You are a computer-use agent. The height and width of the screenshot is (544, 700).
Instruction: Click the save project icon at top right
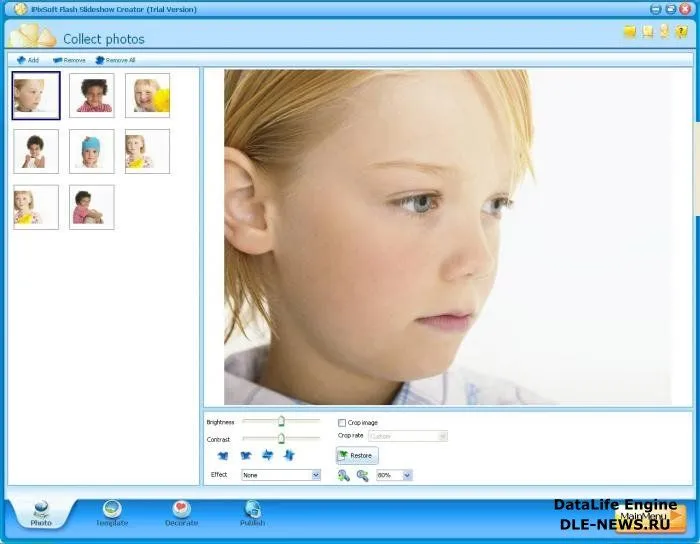pyautogui.click(x=647, y=32)
